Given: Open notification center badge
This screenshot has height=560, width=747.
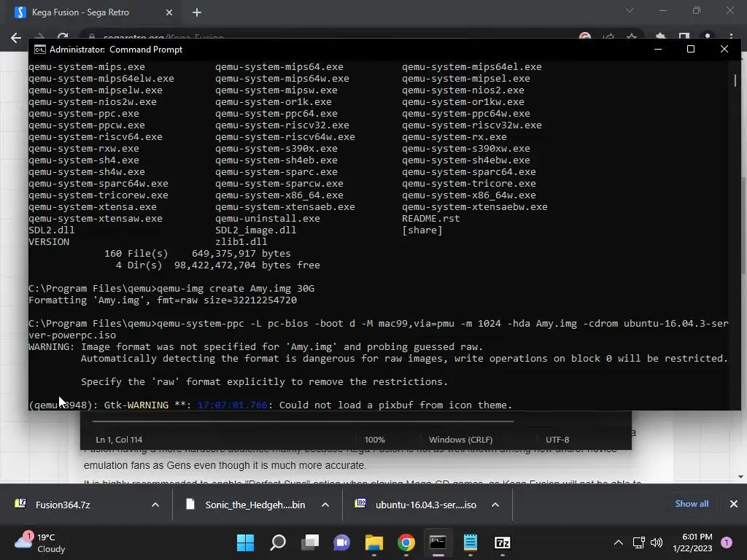Looking at the screenshot, I should [727, 542].
